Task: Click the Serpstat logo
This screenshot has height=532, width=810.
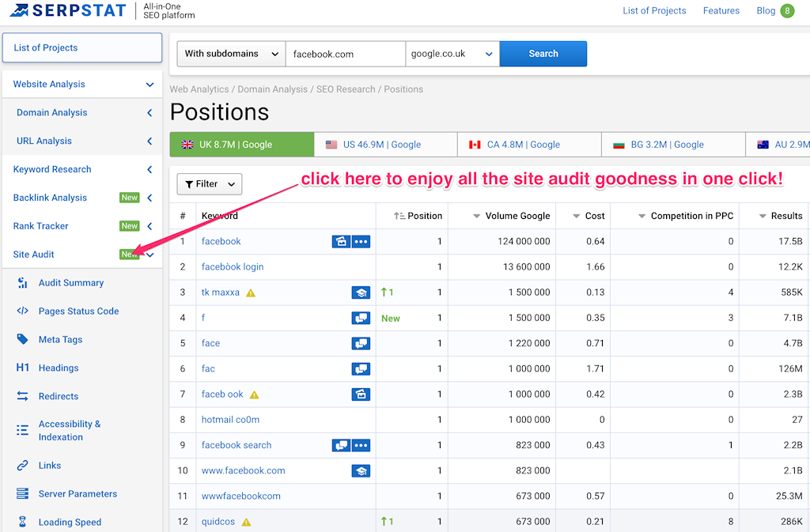Action: pos(68,10)
